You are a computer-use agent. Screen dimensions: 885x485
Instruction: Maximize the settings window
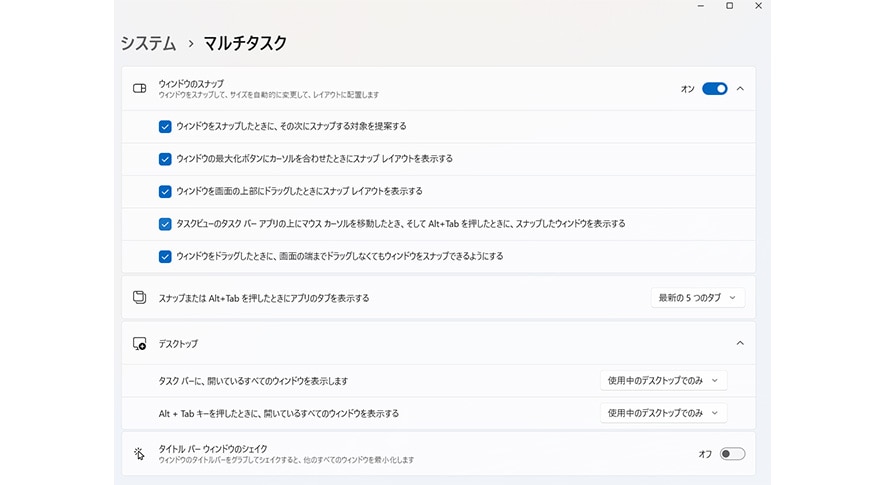(x=729, y=6)
